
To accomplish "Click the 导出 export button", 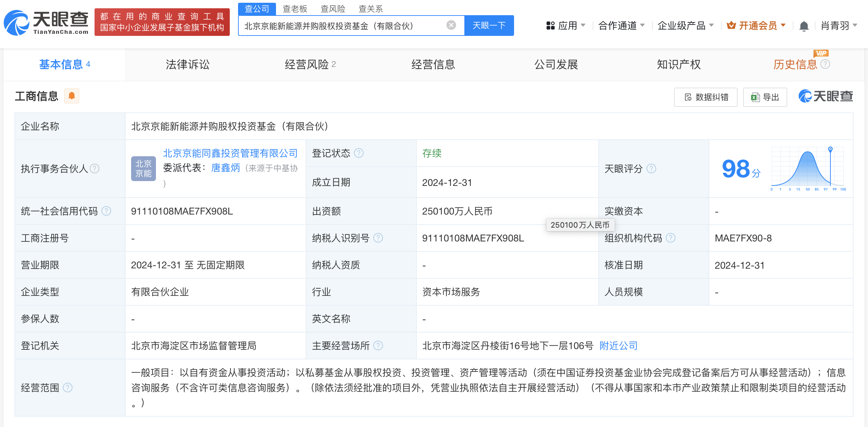I will tap(765, 97).
